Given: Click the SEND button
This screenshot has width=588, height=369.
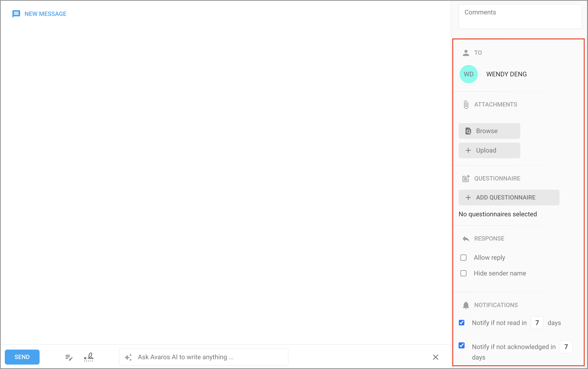Looking at the screenshot, I should pyautogui.click(x=22, y=357).
